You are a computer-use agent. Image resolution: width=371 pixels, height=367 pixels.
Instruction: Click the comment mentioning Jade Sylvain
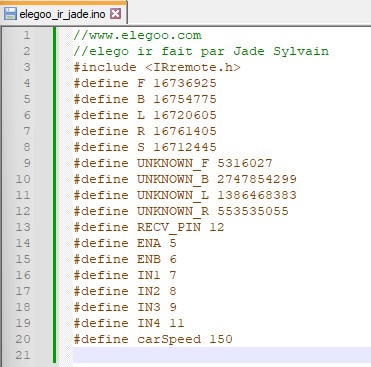click(201, 51)
